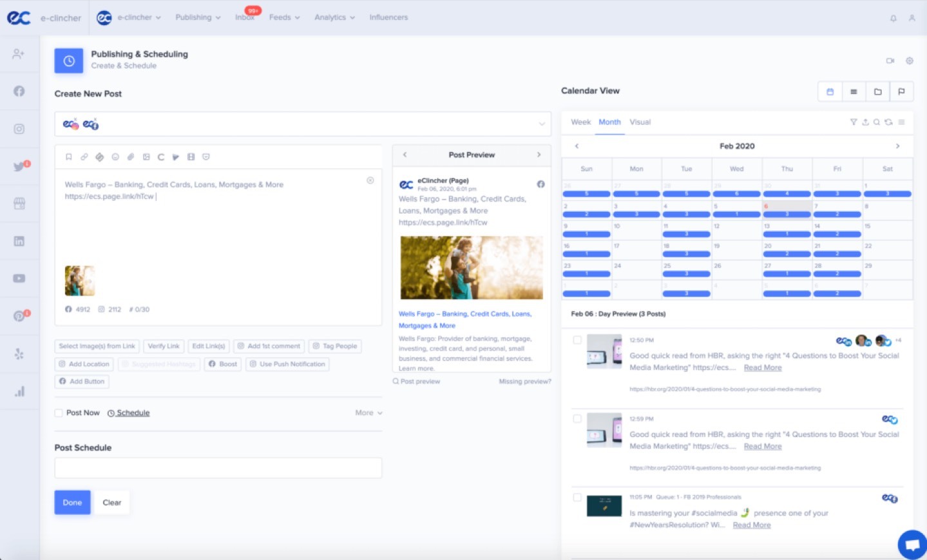Open the Feeds menu dropdown
927x560 pixels.
click(x=285, y=17)
